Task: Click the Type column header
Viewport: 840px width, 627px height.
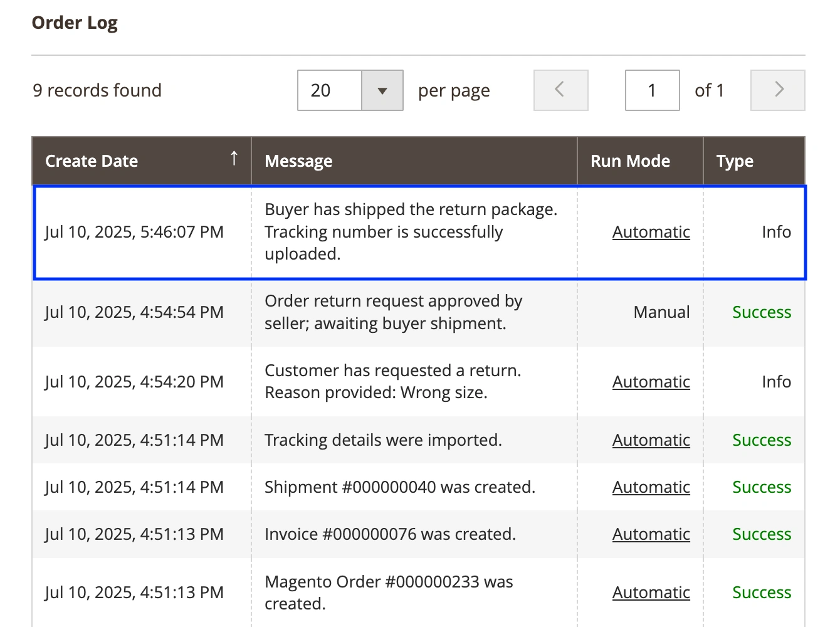Action: (735, 161)
